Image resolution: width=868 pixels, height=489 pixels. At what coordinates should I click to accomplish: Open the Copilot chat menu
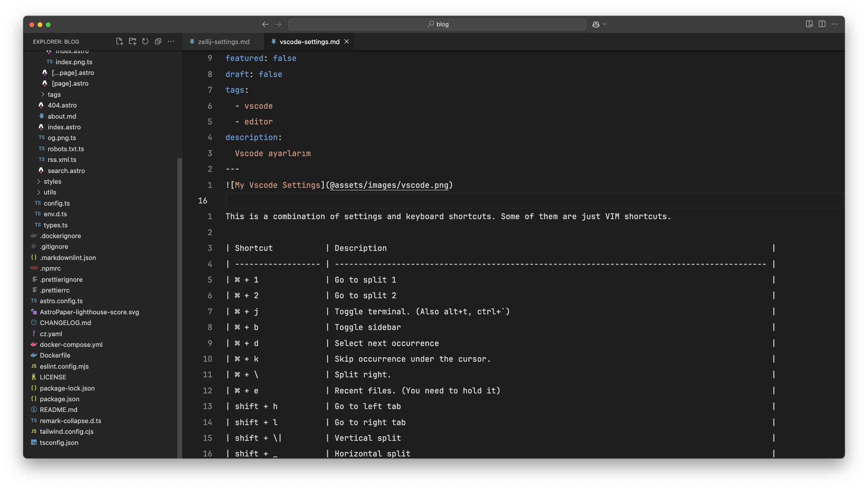click(599, 24)
